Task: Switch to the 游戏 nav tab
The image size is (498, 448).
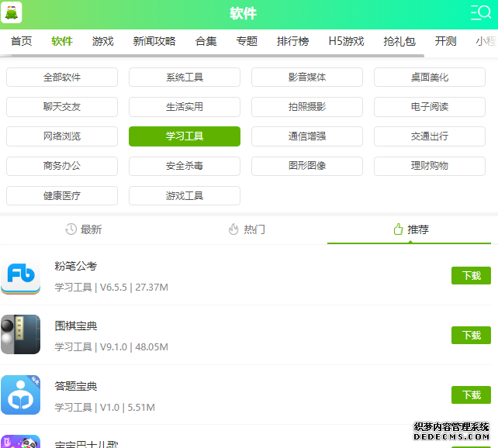Action: point(103,41)
